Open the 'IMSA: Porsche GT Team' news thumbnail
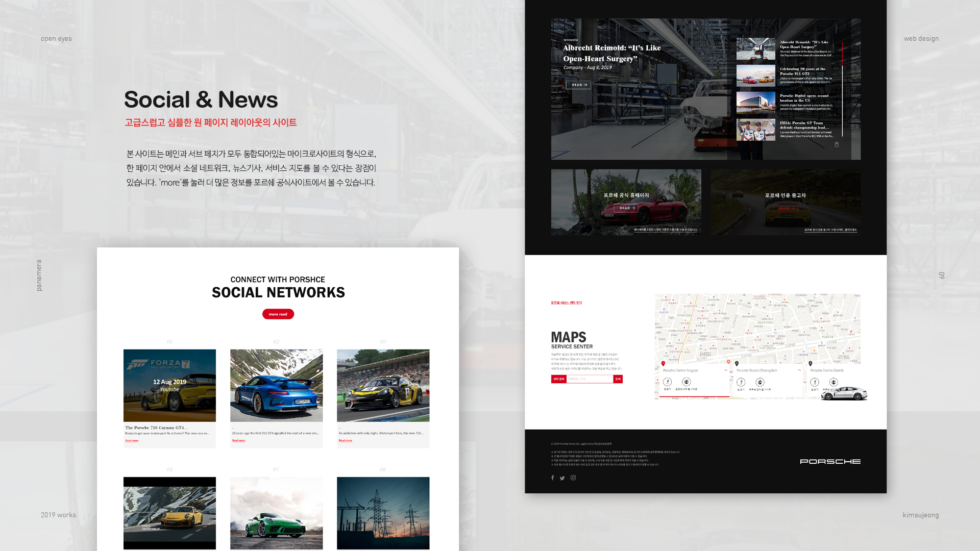 pos(756,130)
